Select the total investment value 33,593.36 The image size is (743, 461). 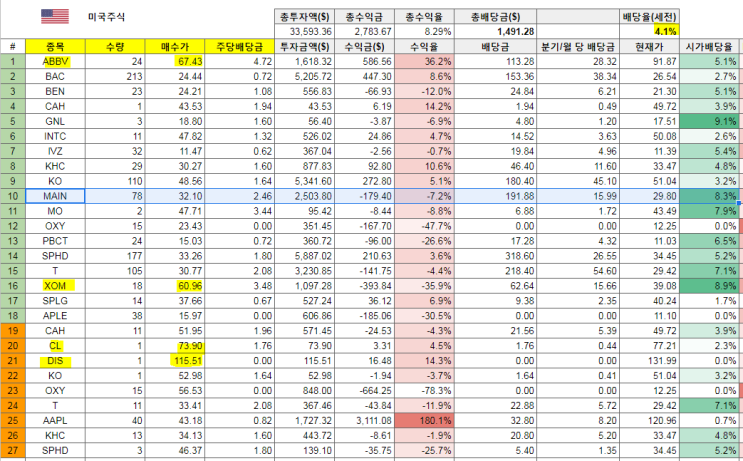(x=305, y=32)
